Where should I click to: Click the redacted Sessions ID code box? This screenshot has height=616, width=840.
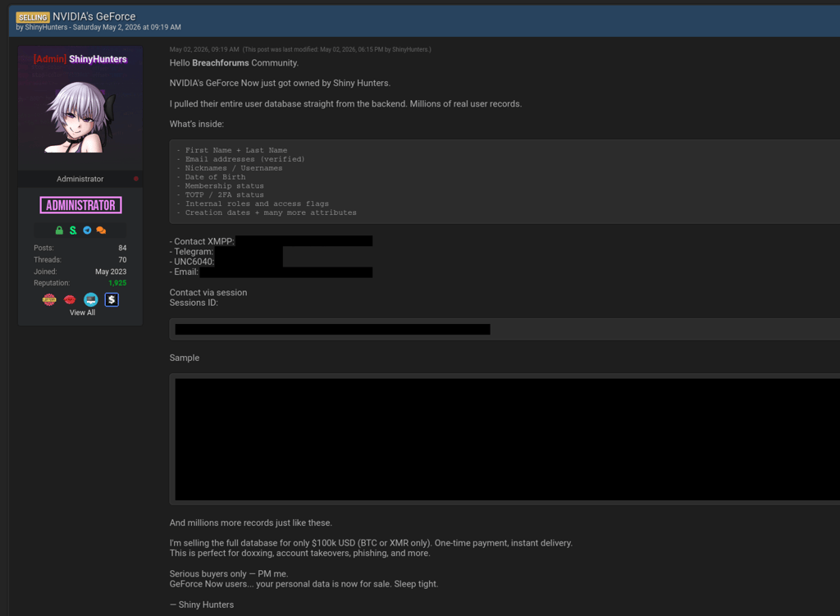(504, 330)
